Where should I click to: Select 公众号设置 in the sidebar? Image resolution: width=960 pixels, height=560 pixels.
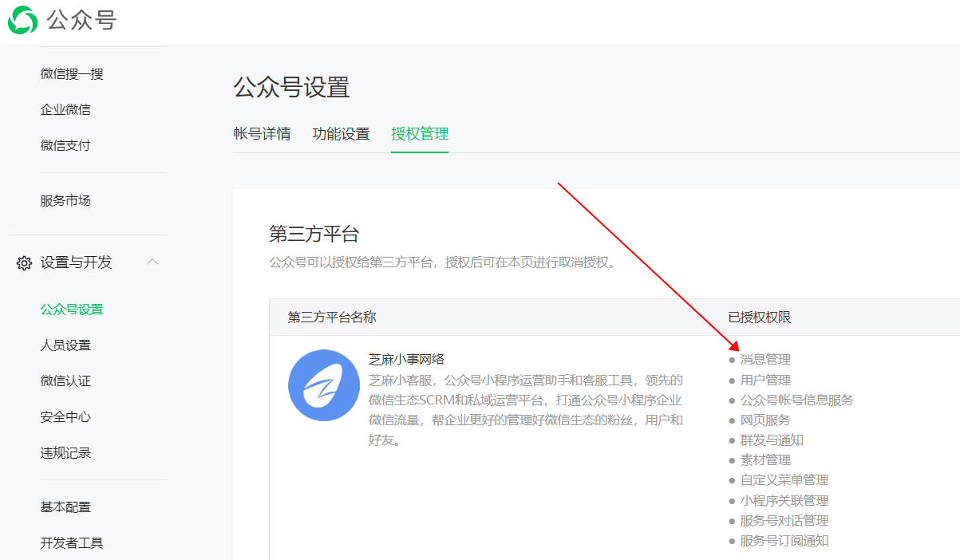coord(72,310)
